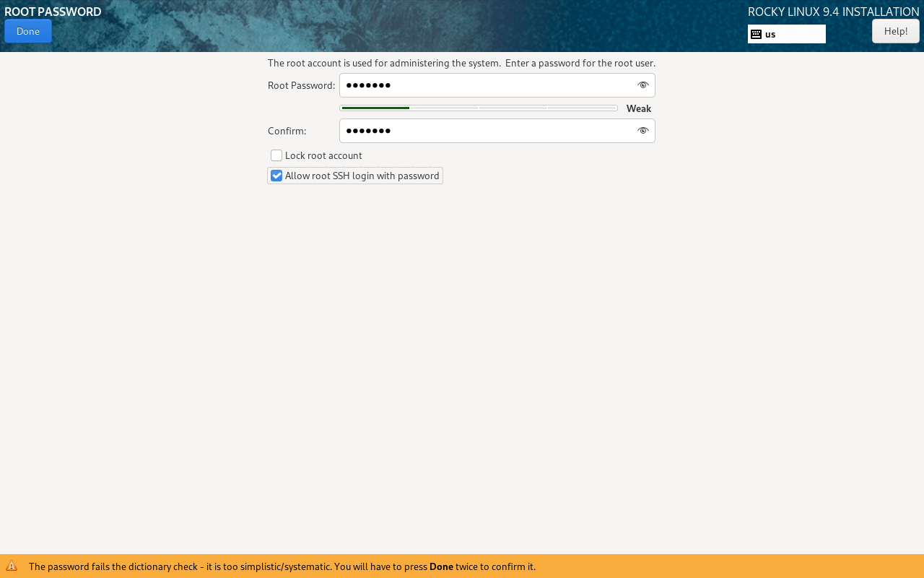Click the keyboard layout icon
924x578 pixels.
tap(756, 33)
